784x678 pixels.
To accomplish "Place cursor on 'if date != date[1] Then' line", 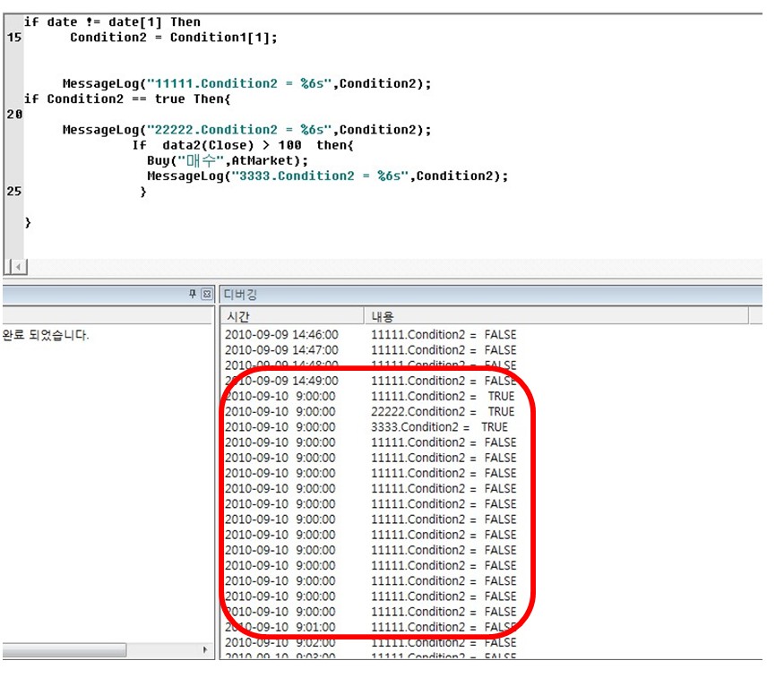I will pos(113,22).
